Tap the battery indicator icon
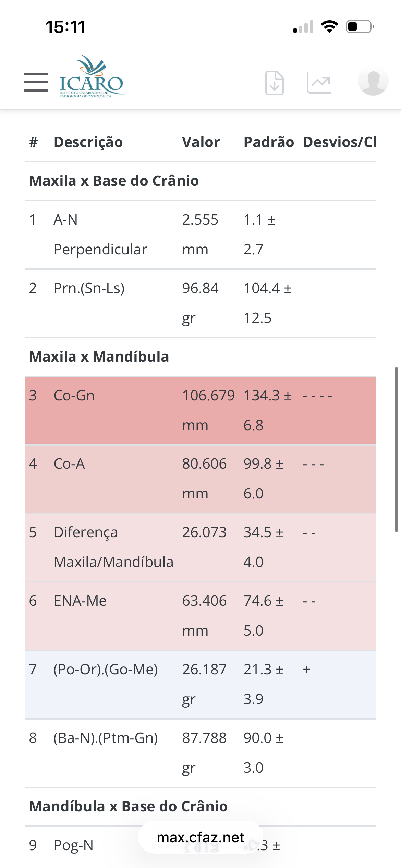This screenshot has height=868, width=401. [x=360, y=27]
